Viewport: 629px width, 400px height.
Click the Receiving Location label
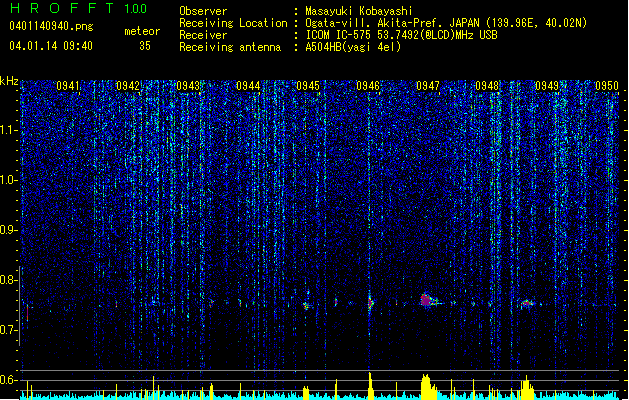[233, 23]
